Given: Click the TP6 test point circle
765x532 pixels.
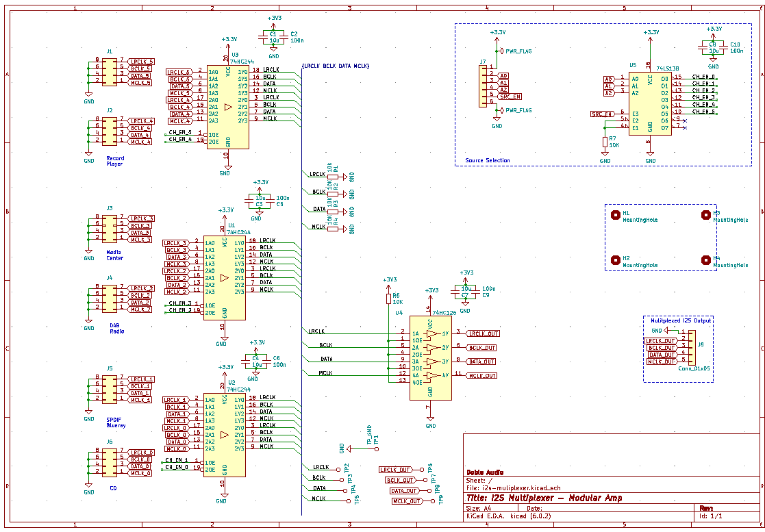Looking at the screenshot, I should pyautogui.click(x=422, y=470).
